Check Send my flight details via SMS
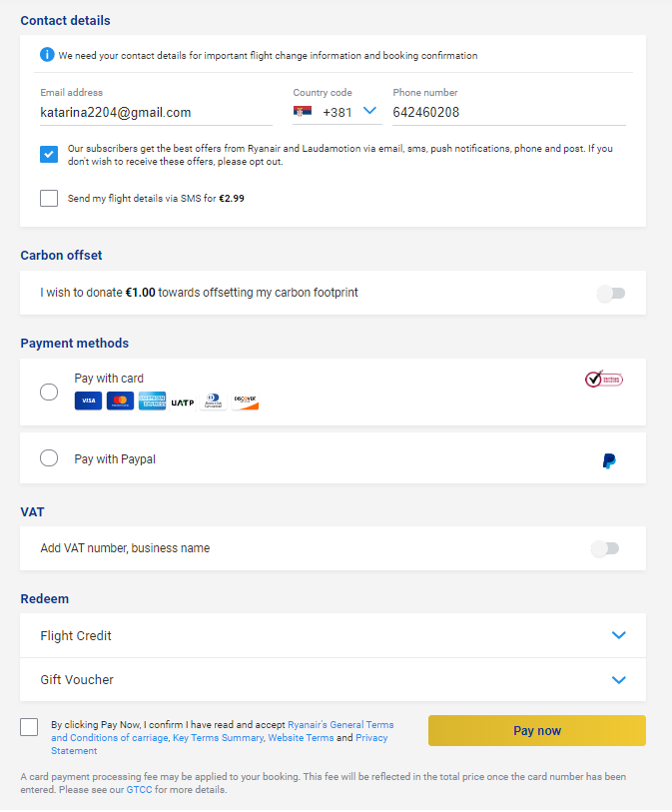This screenshot has width=672, height=812. click(49, 198)
